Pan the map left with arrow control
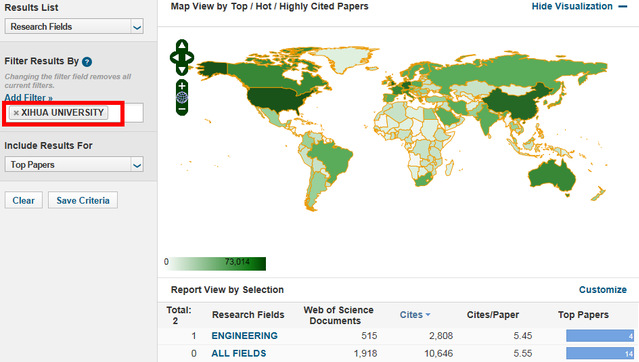This screenshot has width=639, height=362. (175, 58)
